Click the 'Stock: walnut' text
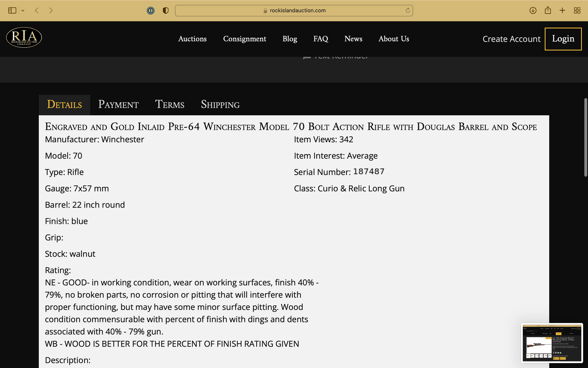Viewport: 588px width, 368px height. (x=70, y=254)
